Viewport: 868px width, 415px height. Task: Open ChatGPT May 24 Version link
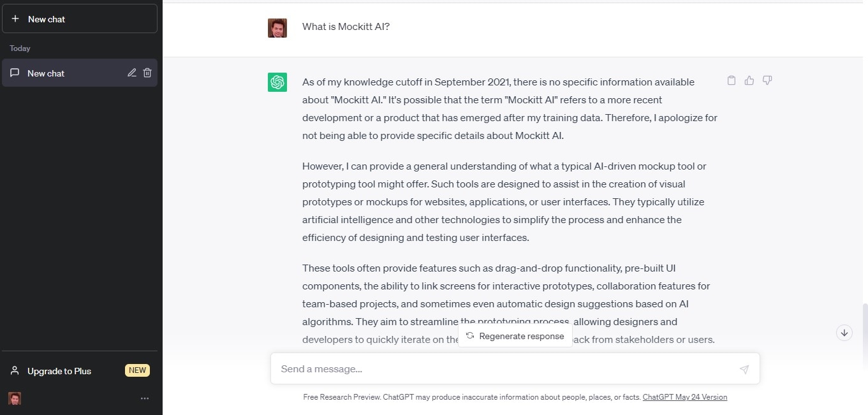point(684,397)
